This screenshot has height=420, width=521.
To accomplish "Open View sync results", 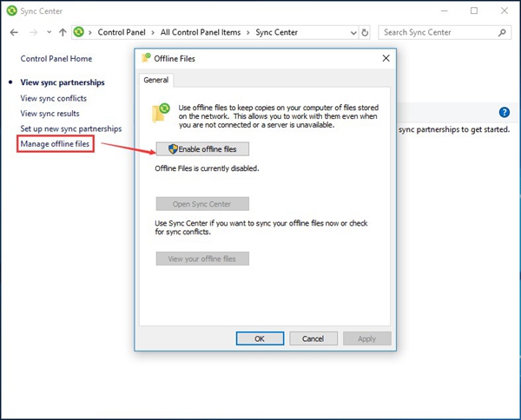I will [x=49, y=114].
